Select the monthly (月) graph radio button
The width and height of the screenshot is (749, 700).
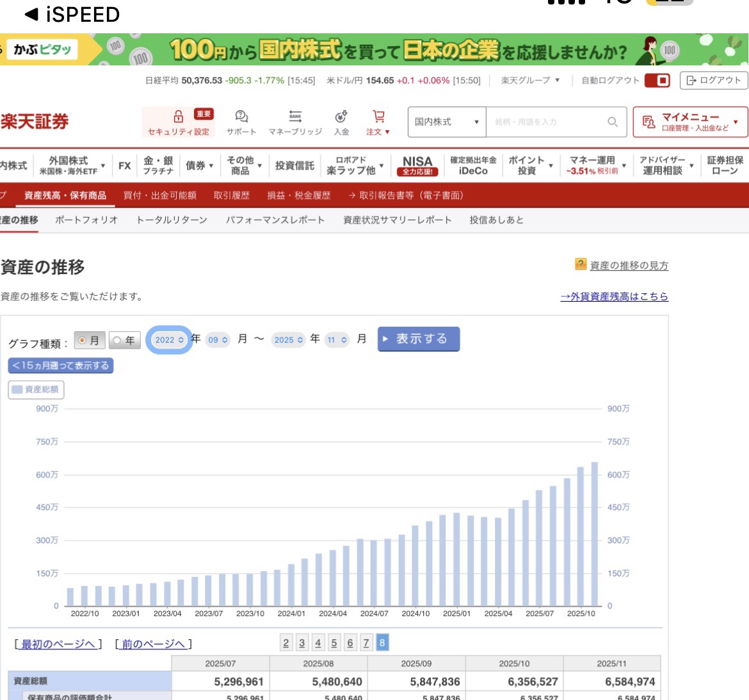coord(82,340)
